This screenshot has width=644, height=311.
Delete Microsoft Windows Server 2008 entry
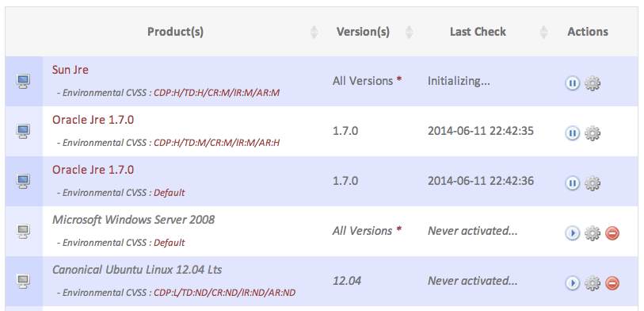612,234
